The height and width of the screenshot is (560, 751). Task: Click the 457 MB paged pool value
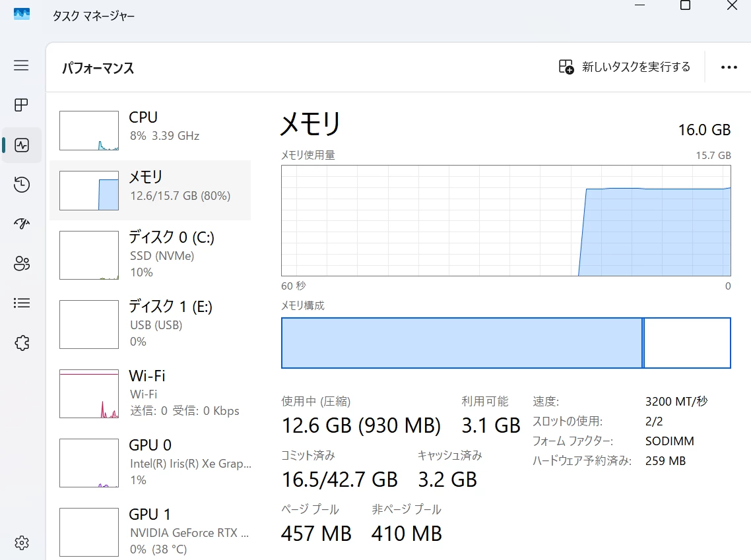tap(316, 533)
